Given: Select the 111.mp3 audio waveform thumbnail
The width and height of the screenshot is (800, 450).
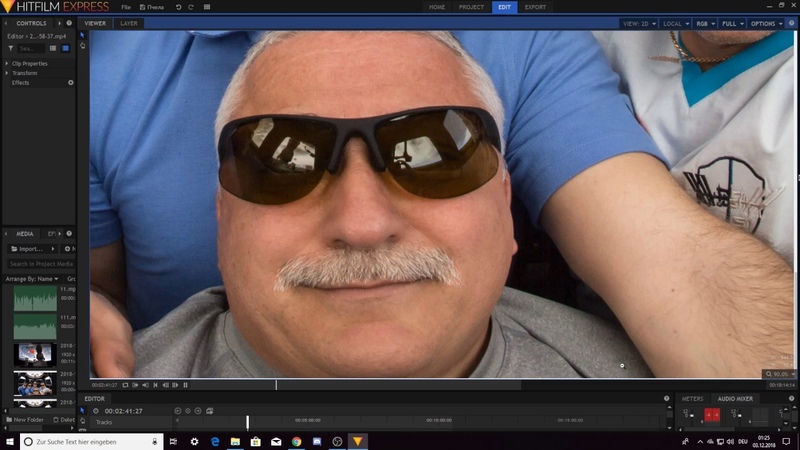Looking at the screenshot, I should (35, 327).
